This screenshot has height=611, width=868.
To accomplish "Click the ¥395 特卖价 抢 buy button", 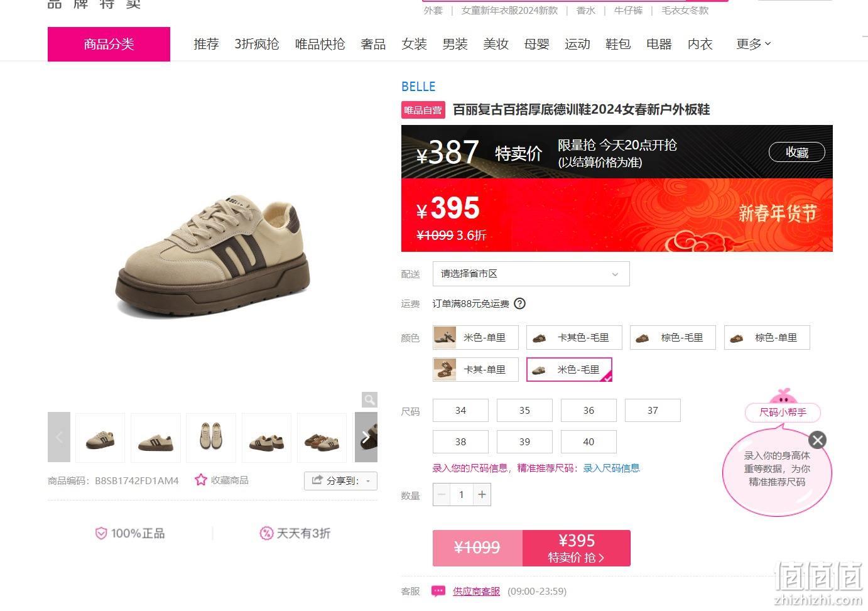I will [576, 548].
